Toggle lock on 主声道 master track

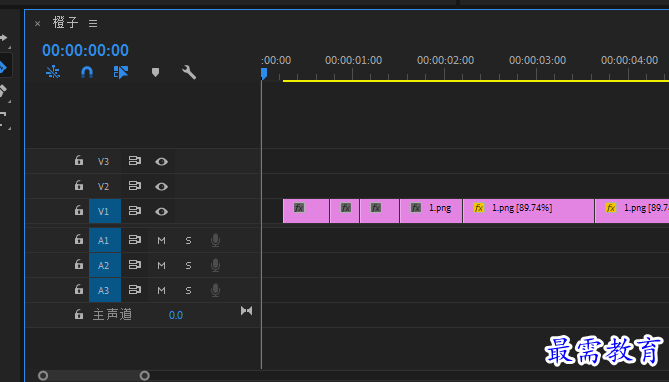point(79,315)
